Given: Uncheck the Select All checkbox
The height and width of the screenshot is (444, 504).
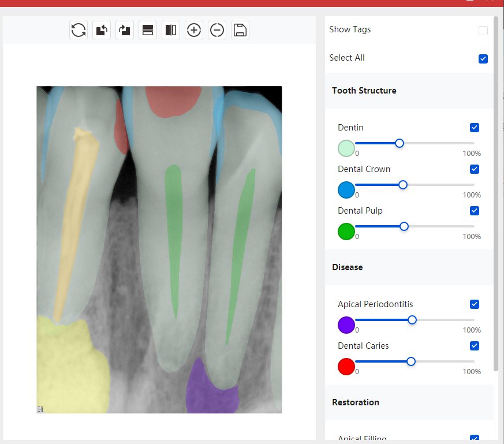Looking at the screenshot, I should [483, 59].
